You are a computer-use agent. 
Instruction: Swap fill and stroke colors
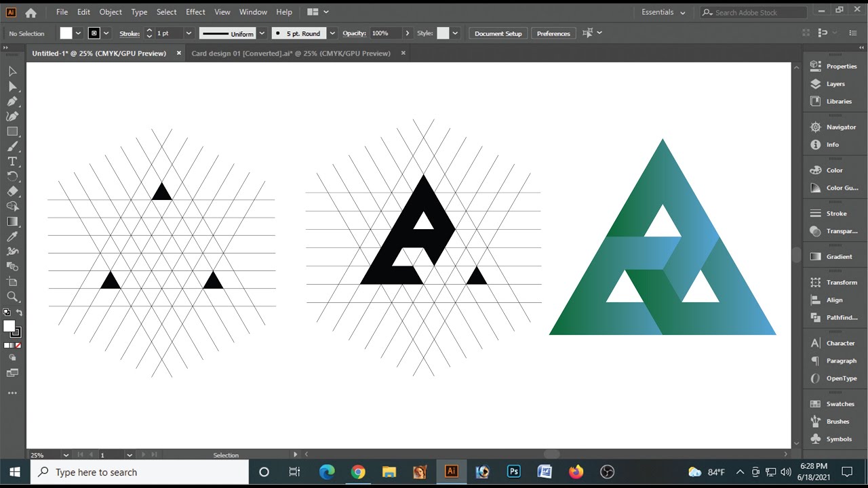[x=19, y=312]
